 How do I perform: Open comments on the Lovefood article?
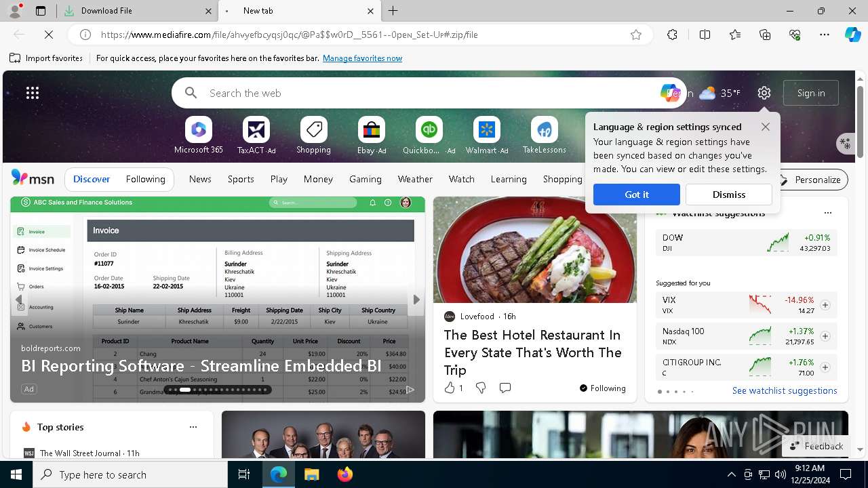point(505,388)
